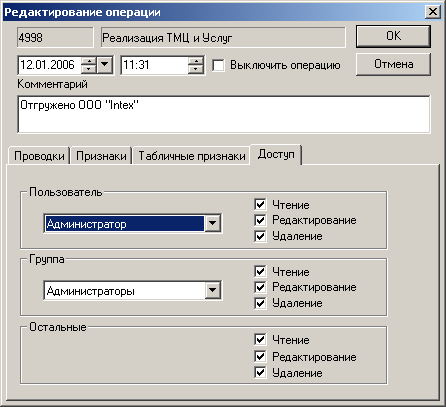The image size is (446, 407).
Task: Close the Редактирование операции dialog
Action: (433, 12)
